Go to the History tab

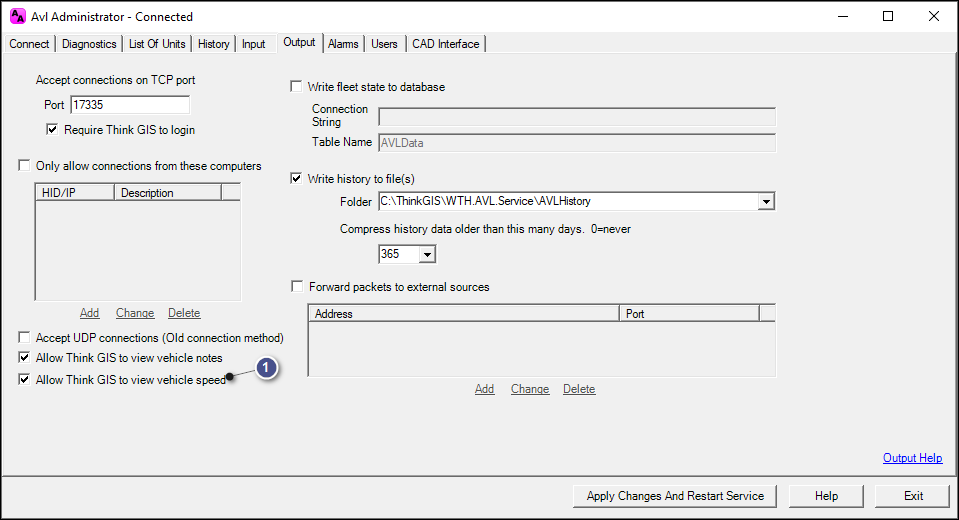213,44
